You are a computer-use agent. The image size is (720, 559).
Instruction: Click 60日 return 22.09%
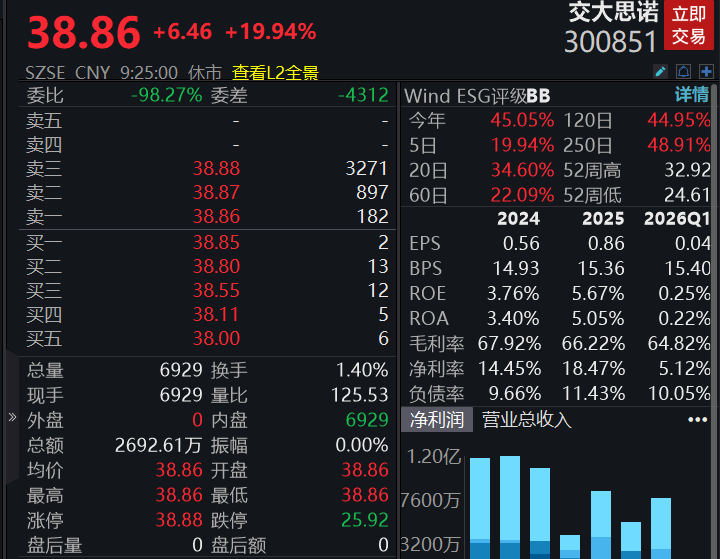[x=522, y=195]
